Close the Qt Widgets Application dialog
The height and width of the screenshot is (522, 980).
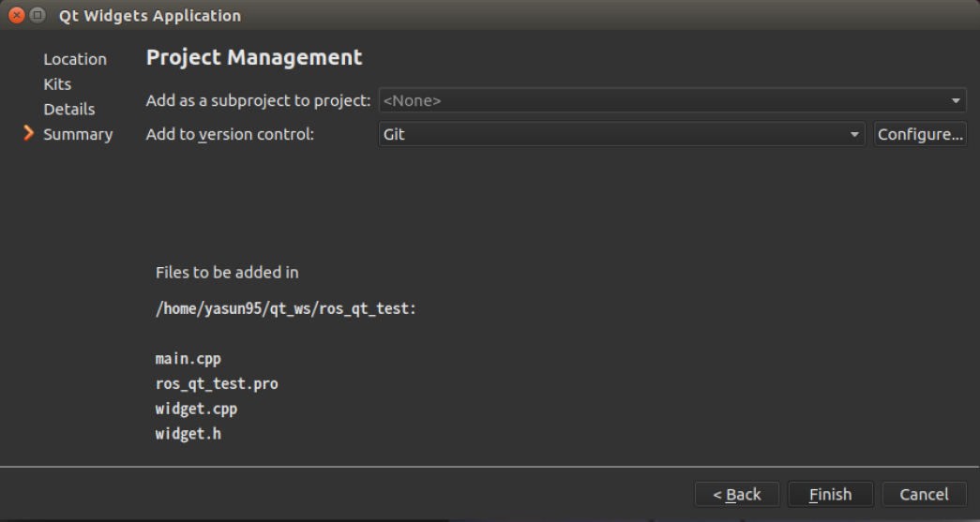(x=16, y=15)
